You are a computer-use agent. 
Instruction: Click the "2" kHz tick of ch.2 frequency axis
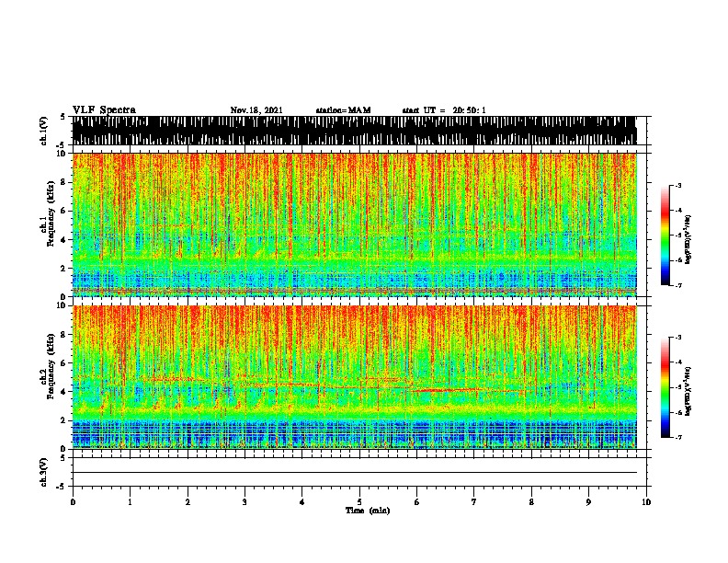pyautogui.click(x=64, y=420)
